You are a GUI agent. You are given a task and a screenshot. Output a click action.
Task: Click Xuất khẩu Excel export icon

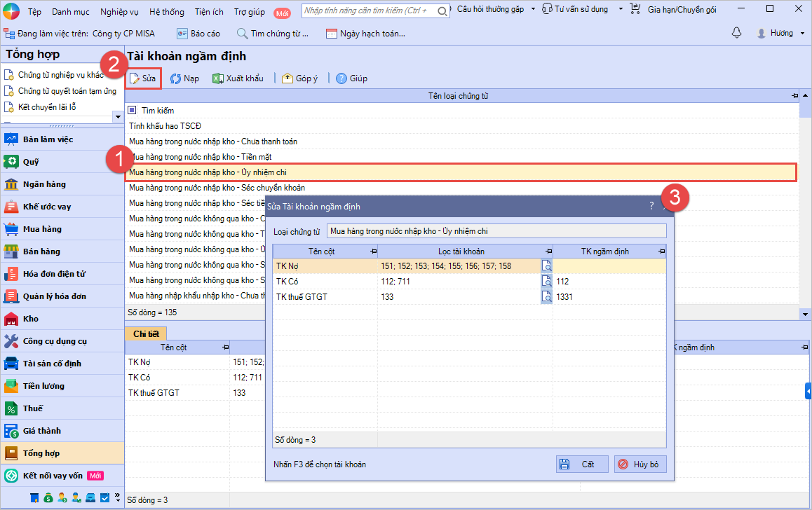point(217,78)
